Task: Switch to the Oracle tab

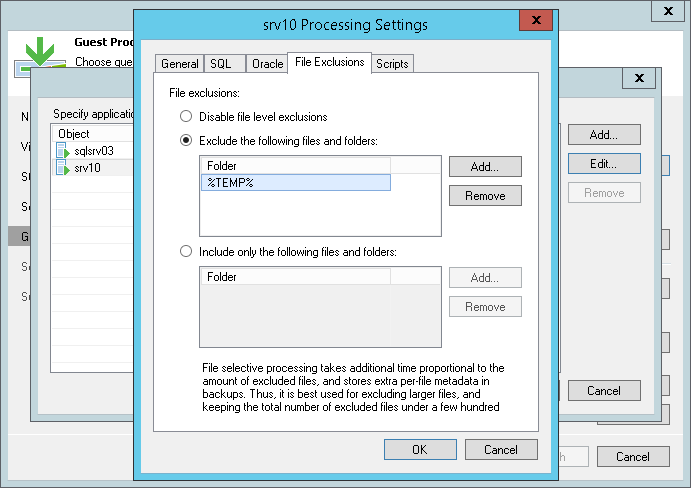Action: pyautogui.click(x=267, y=63)
